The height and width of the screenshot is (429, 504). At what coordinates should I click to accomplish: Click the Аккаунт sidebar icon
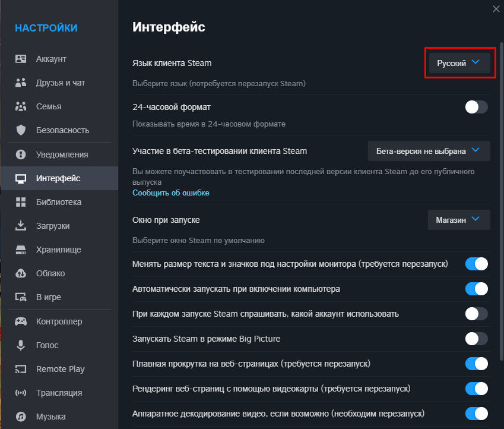click(x=21, y=59)
